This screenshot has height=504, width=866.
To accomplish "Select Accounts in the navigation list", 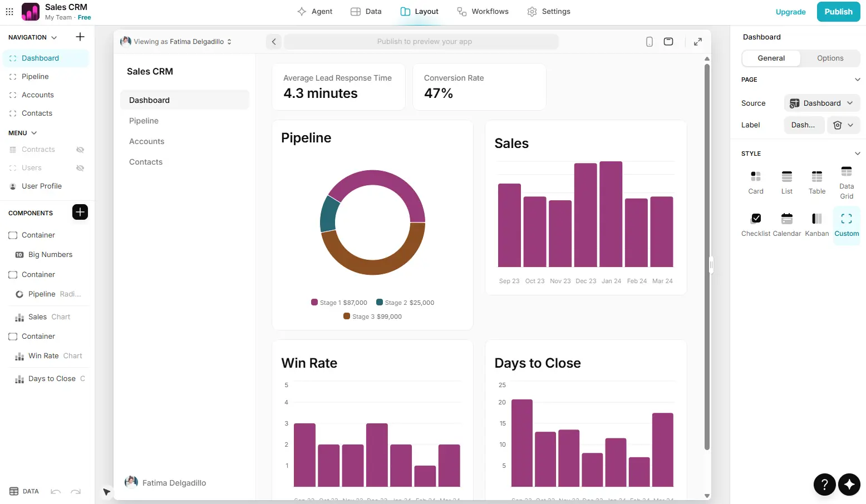I will click(46, 95).
